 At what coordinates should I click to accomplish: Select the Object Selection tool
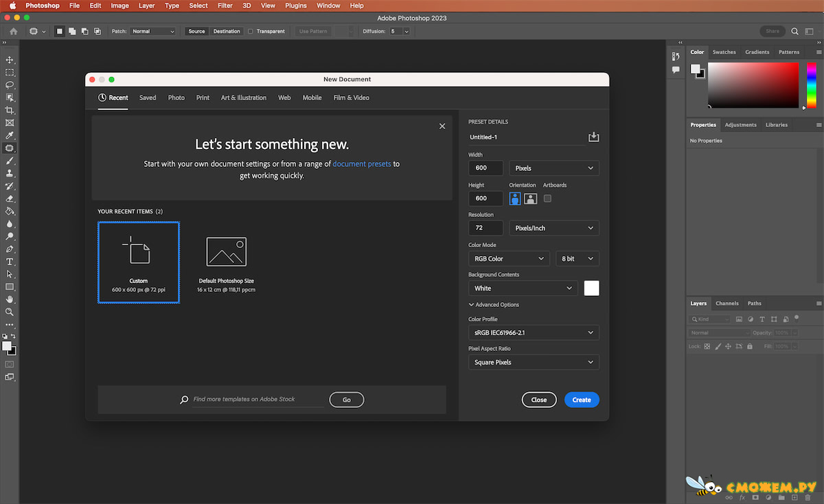(10, 98)
